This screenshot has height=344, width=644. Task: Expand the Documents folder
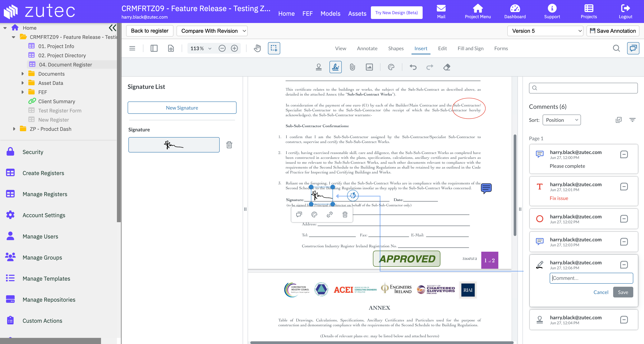pyautogui.click(x=22, y=74)
